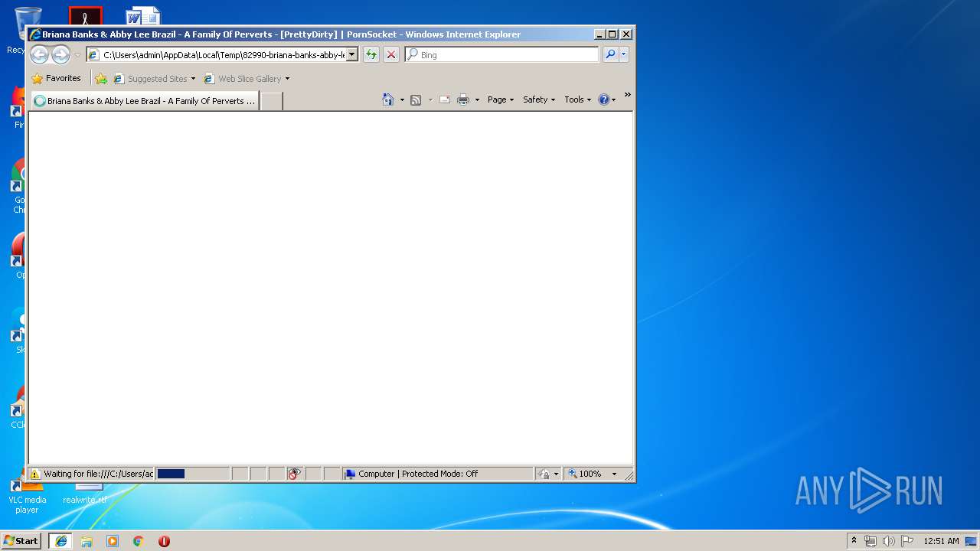
Task: Click the Print icon
Action: coord(463,99)
